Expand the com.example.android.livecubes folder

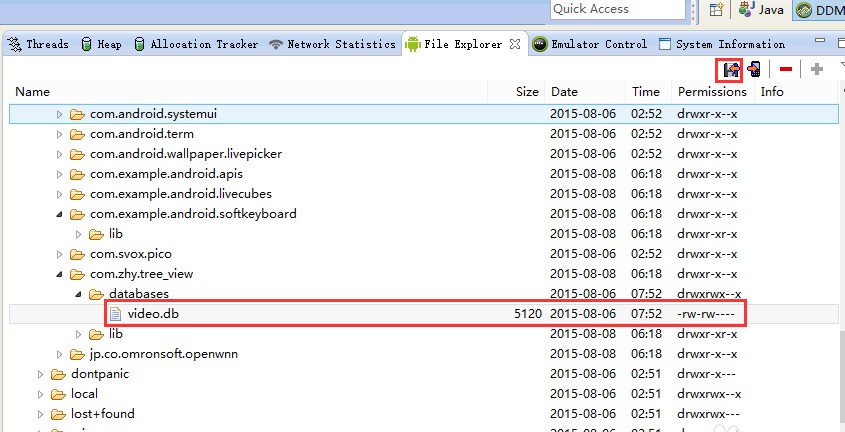click(59, 194)
